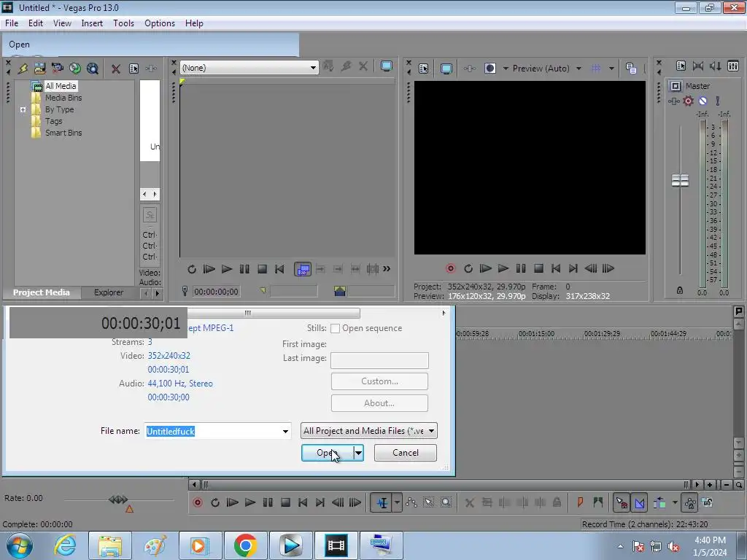Select the Smart Bins folder

tap(63, 133)
